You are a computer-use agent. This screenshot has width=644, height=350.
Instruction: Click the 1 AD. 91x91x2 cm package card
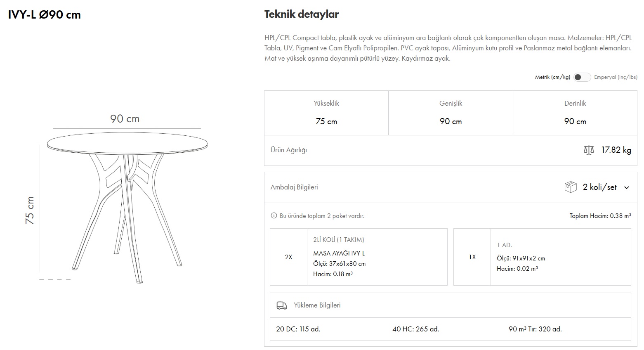point(542,257)
